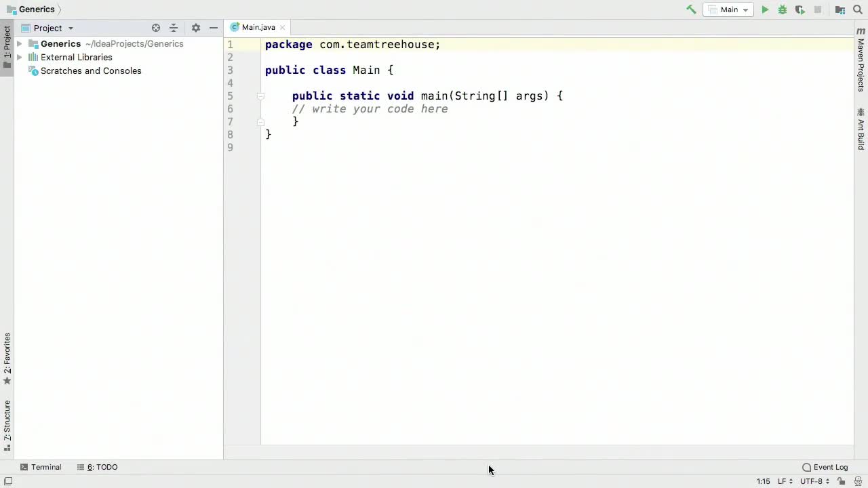Open the TODO tool window

point(99,467)
